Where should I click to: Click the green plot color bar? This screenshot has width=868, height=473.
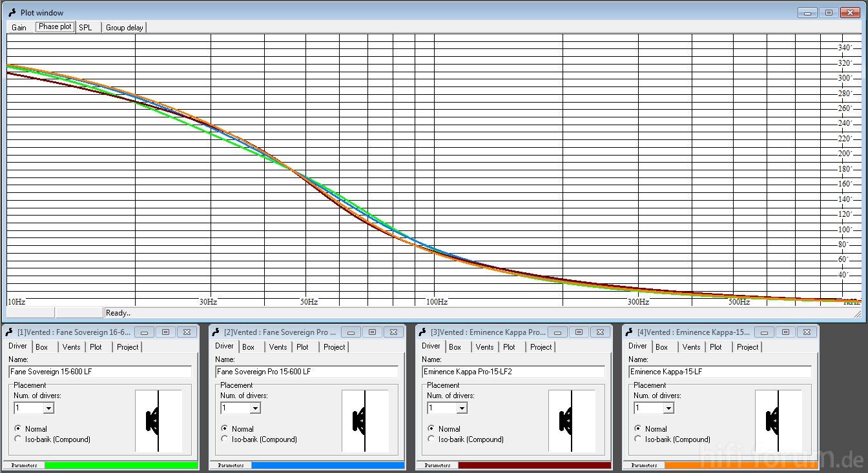[x=121, y=465]
